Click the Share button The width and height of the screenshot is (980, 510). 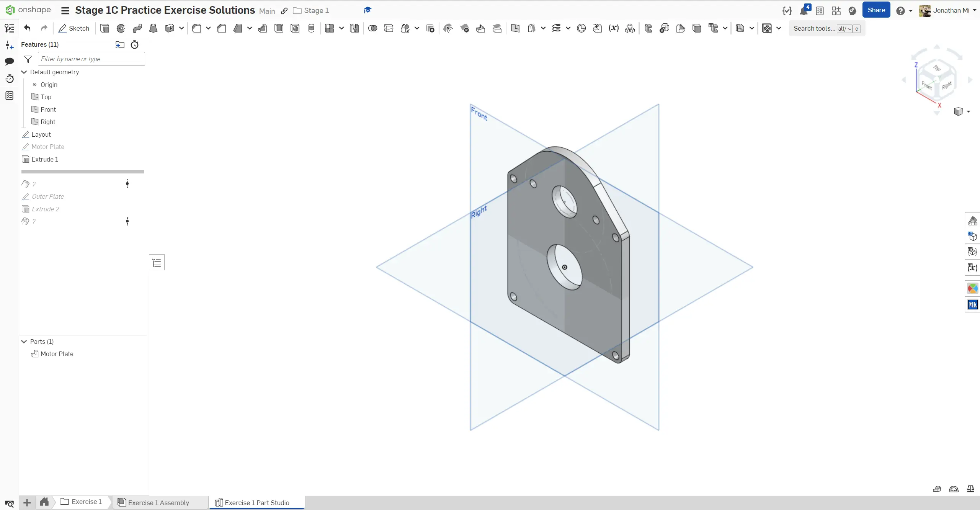876,10
